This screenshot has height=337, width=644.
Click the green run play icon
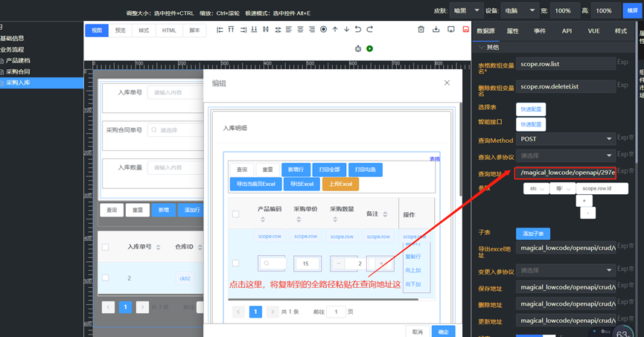click(369, 48)
